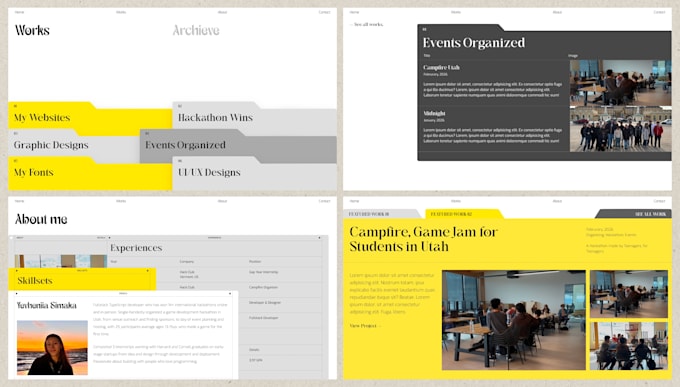
Task: Click Contact in About me page navigation
Action: pyautogui.click(x=324, y=201)
